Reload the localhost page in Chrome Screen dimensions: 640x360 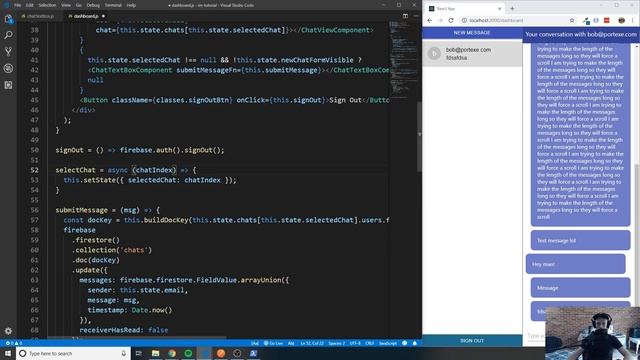(x=451, y=20)
